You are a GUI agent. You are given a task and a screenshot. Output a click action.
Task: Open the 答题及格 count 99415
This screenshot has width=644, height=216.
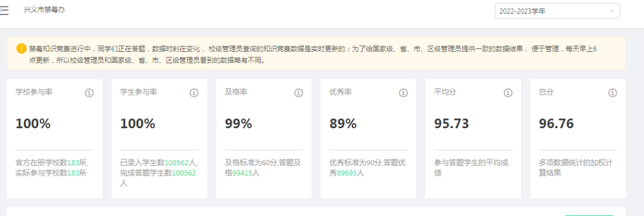click(242, 173)
